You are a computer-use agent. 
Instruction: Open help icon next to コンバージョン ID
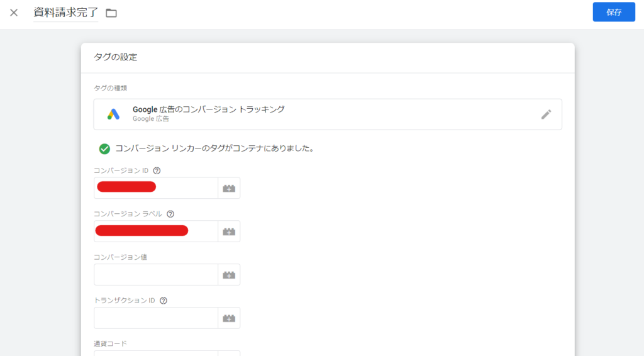(x=157, y=170)
